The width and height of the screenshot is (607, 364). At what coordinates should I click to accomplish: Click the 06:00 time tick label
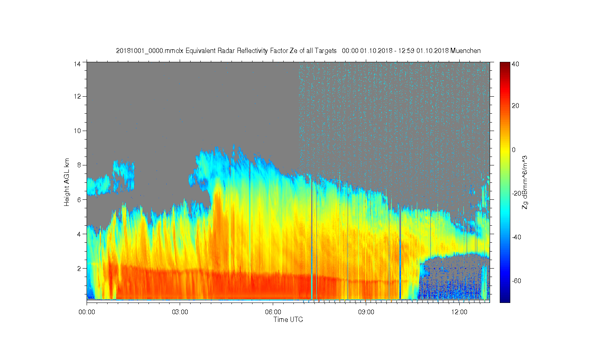click(273, 312)
